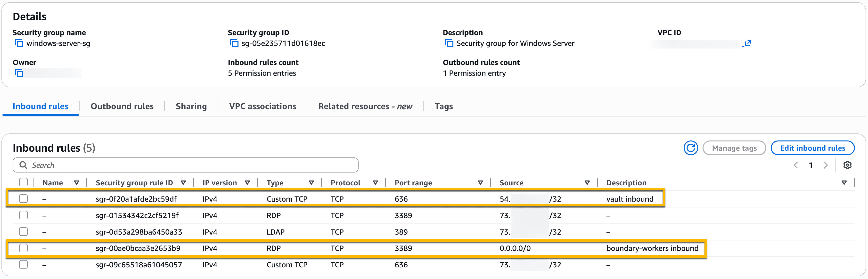This screenshot has height=279, width=868.
Task: Click port range 389 cell
Action: click(x=401, y=232)
